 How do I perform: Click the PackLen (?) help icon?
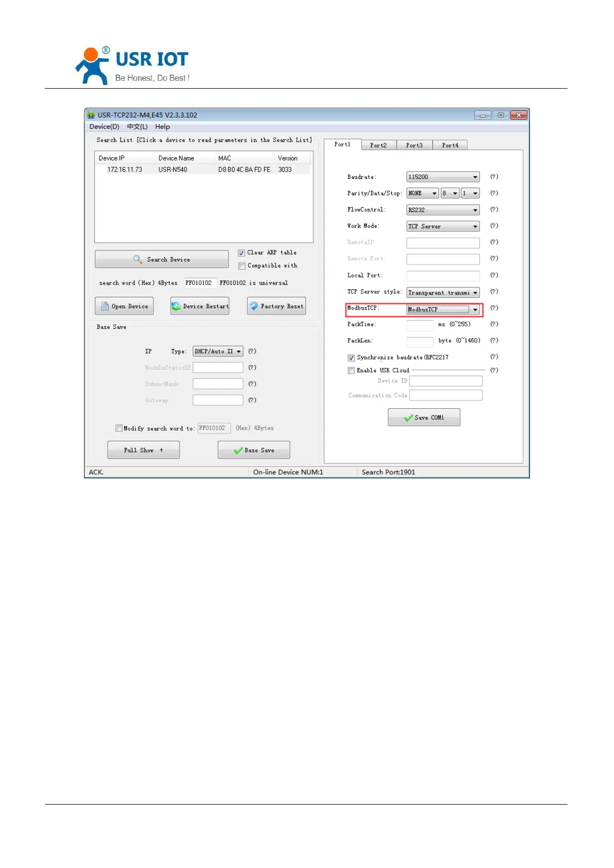(494, 341)
